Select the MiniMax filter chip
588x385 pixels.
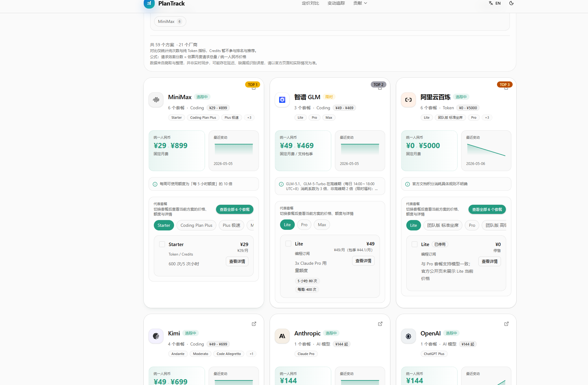tap(170, 21)
